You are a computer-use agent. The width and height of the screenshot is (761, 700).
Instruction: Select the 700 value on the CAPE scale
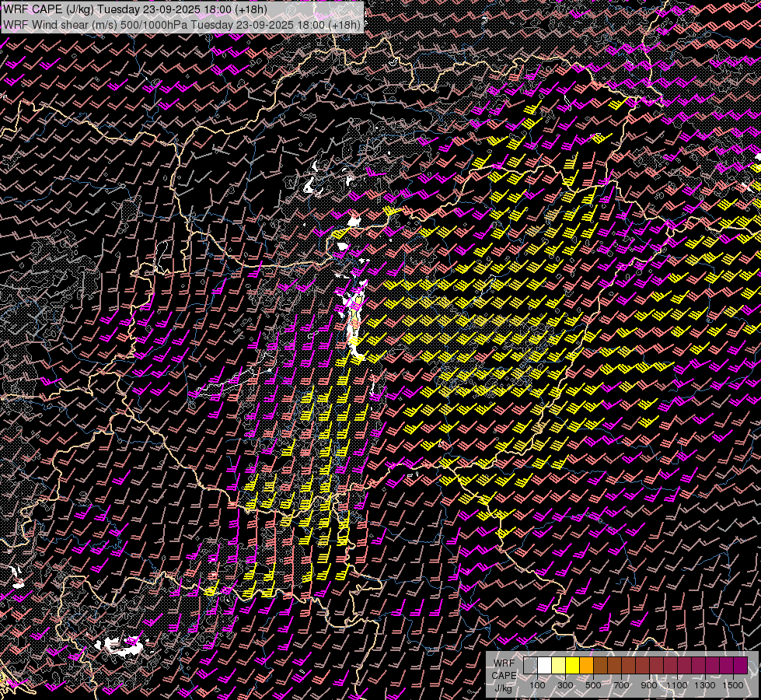(621, 685)
